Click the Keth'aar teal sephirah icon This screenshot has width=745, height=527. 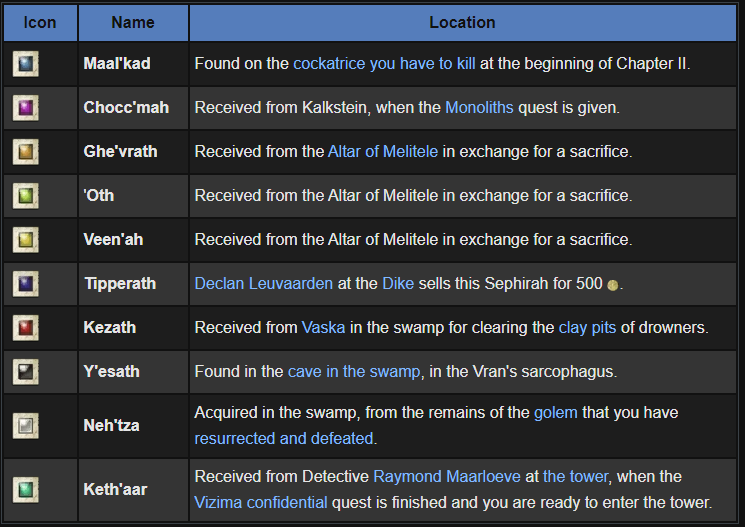pyautogui.click(x=25, y=490)
